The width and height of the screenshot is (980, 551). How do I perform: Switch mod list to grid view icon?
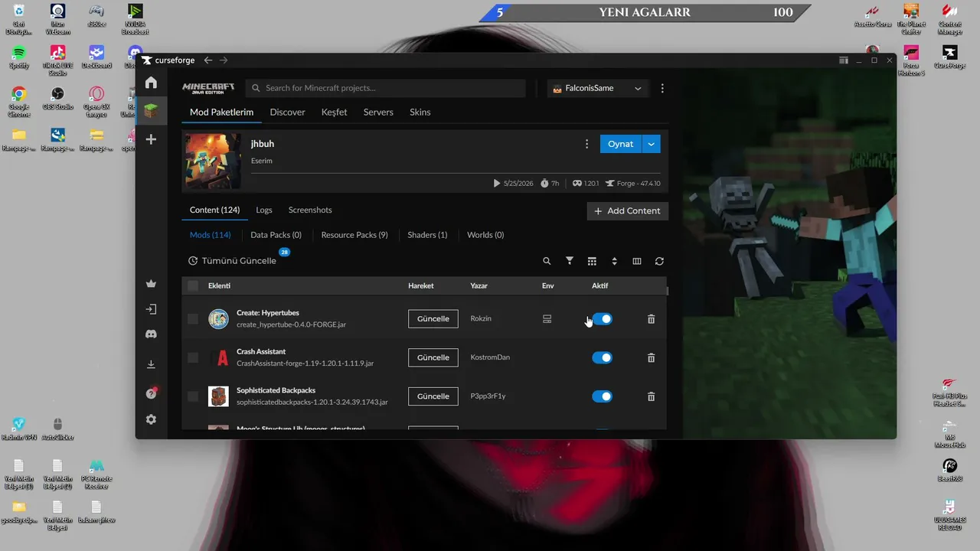pyautogui.click(x=592, y=261)
